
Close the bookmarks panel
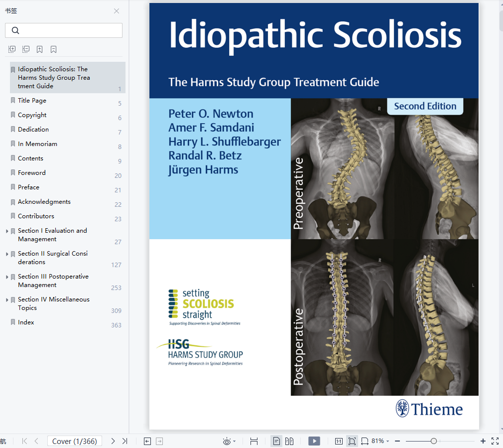(117, 11)
